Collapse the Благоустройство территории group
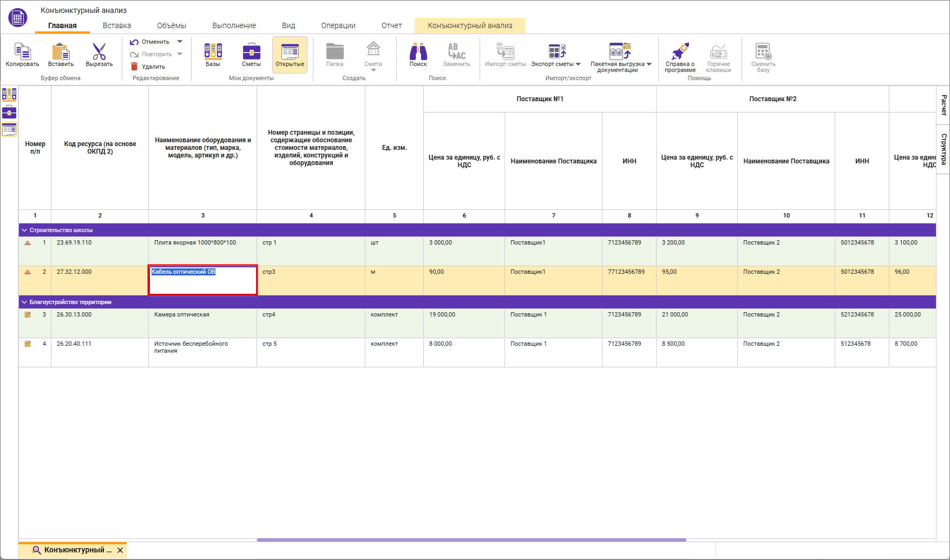This screenshot has height=560, width=950. [x=24, y=302]
